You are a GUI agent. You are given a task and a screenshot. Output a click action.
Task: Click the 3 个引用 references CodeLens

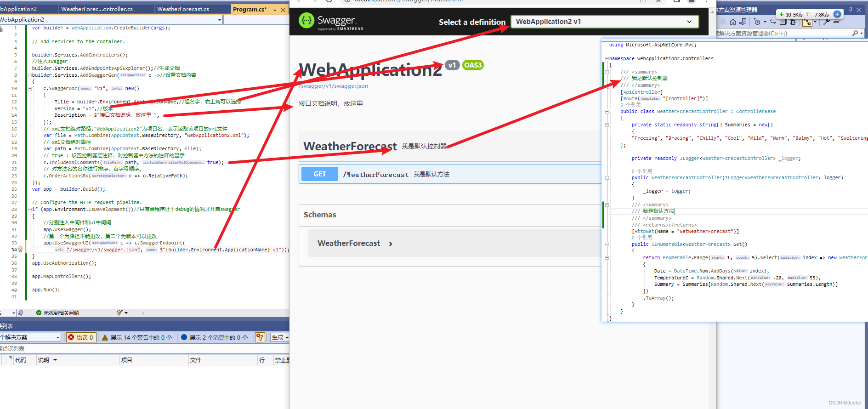coord(630,105)
